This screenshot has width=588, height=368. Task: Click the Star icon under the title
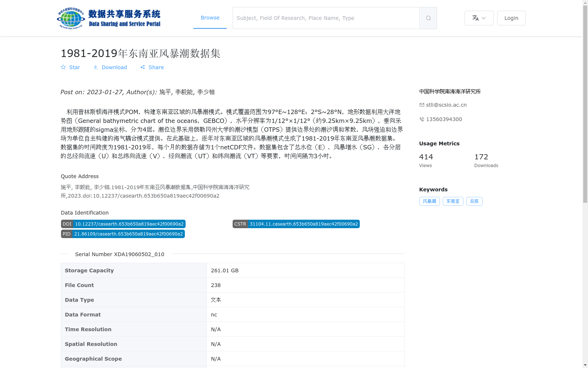63,67
